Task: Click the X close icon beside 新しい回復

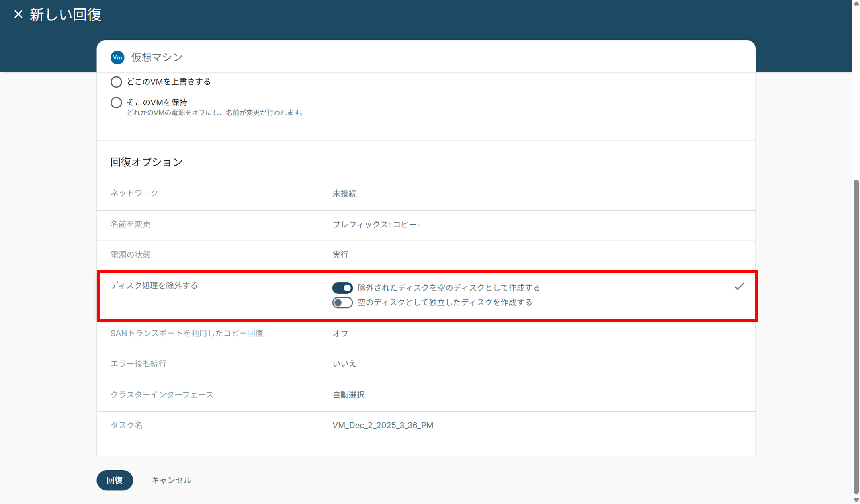Action: 18,14
